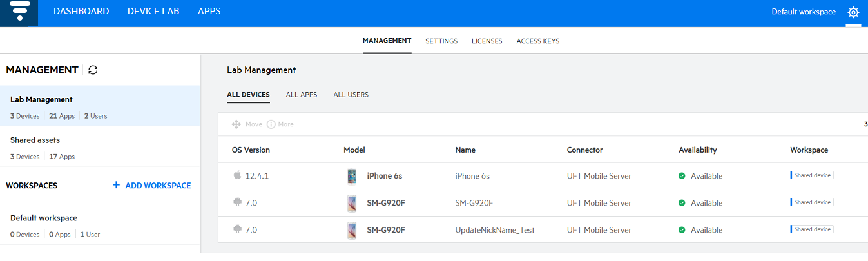
Task: Switch to the SETTINGS tab
Action: point(441,41)
